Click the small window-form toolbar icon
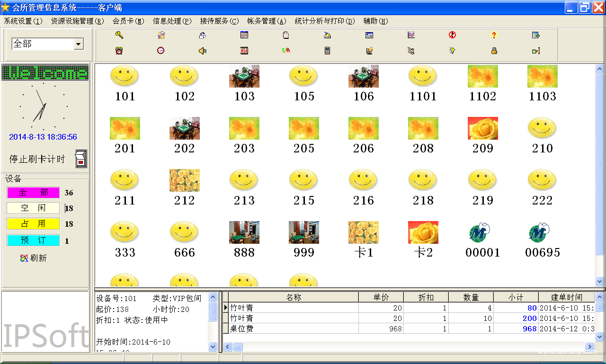606x364 pixels. (369, 35)
